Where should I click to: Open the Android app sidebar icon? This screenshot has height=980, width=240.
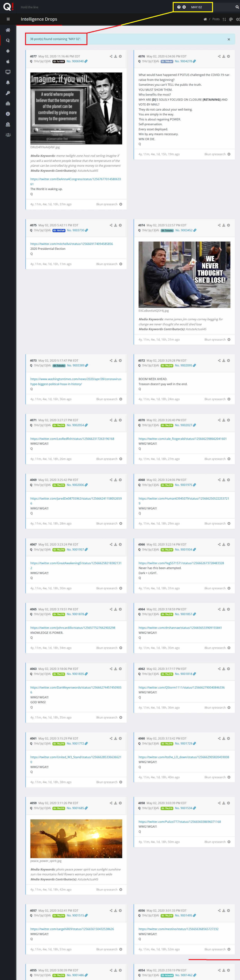tap(8, 51)
